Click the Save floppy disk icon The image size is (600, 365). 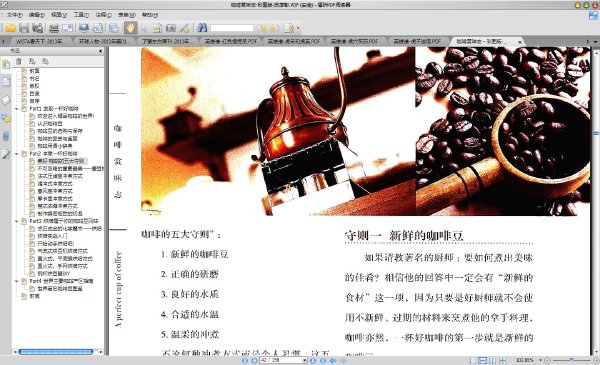pyautogui.click(x=24, y=28)
